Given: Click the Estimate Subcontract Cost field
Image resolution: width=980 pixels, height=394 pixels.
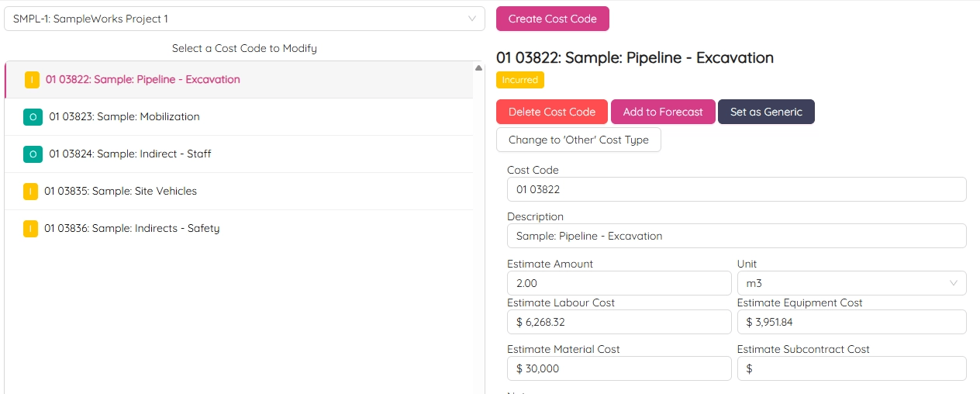Looking at the screenshot, I should [x=851, y=368].
